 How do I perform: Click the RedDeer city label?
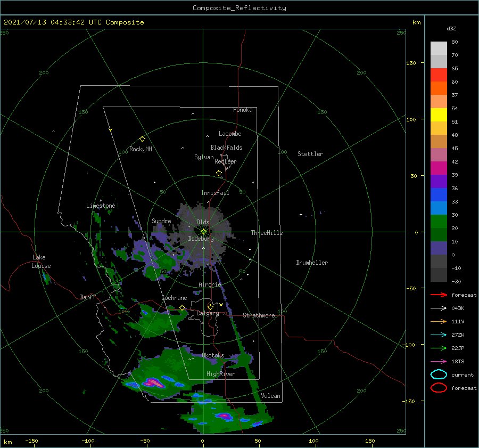[x=226, y=161]
